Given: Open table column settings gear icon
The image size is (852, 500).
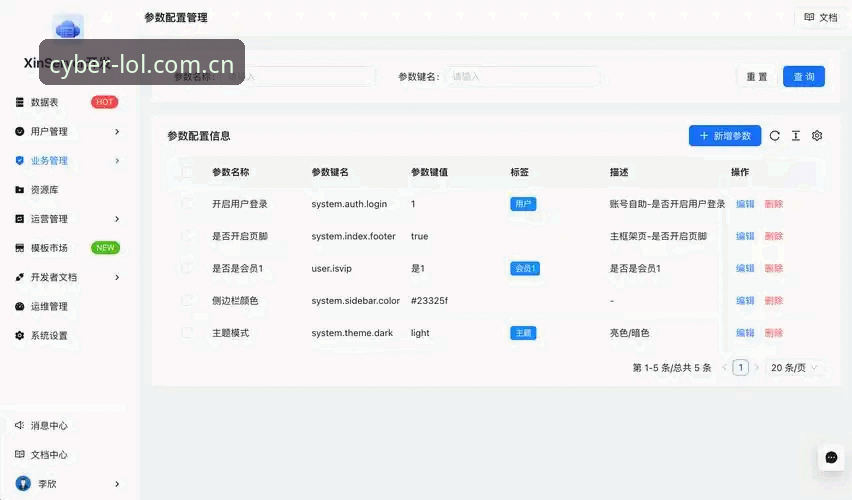Looking at the screenshot, I should pos(817,136).
